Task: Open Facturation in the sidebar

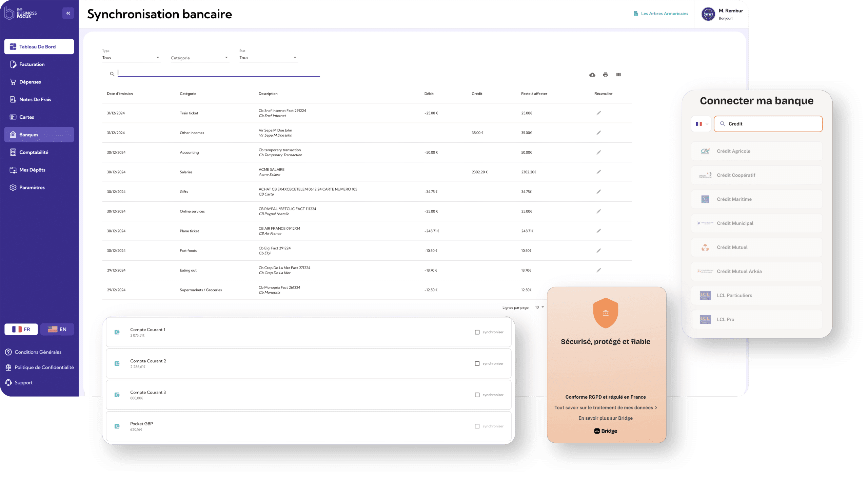Action: [x=32, y=64]
